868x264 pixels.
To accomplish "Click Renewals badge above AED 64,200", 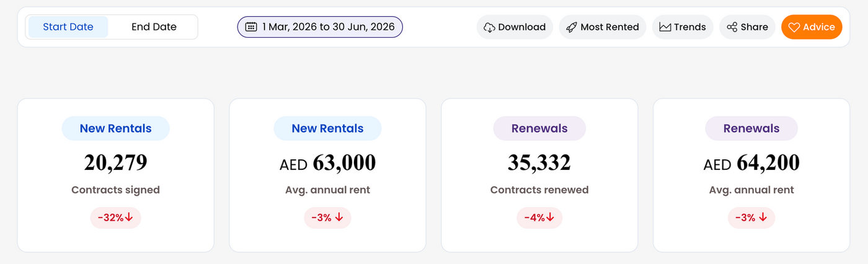I will [x=751, y=128].
